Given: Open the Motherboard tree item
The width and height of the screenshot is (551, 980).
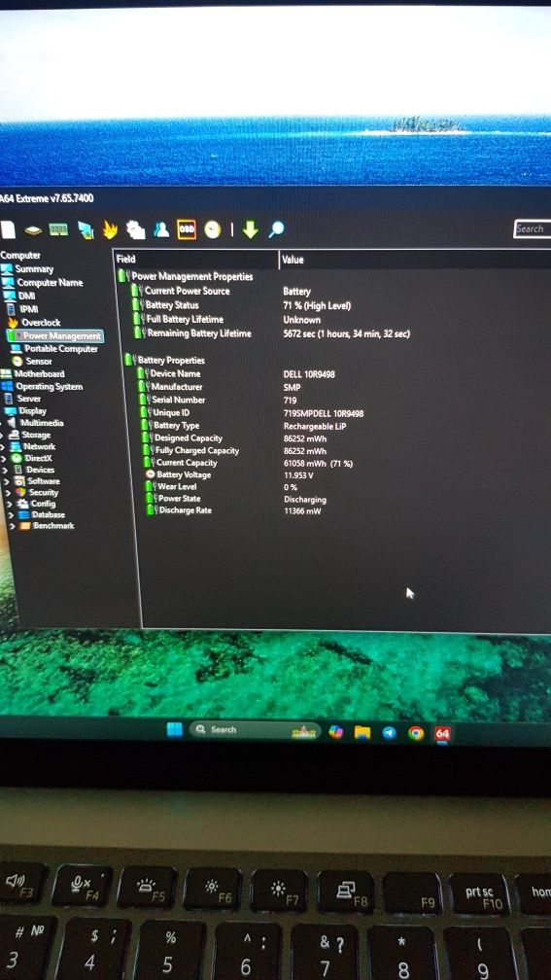Looking at the screenshot, I should click(39, 373).
